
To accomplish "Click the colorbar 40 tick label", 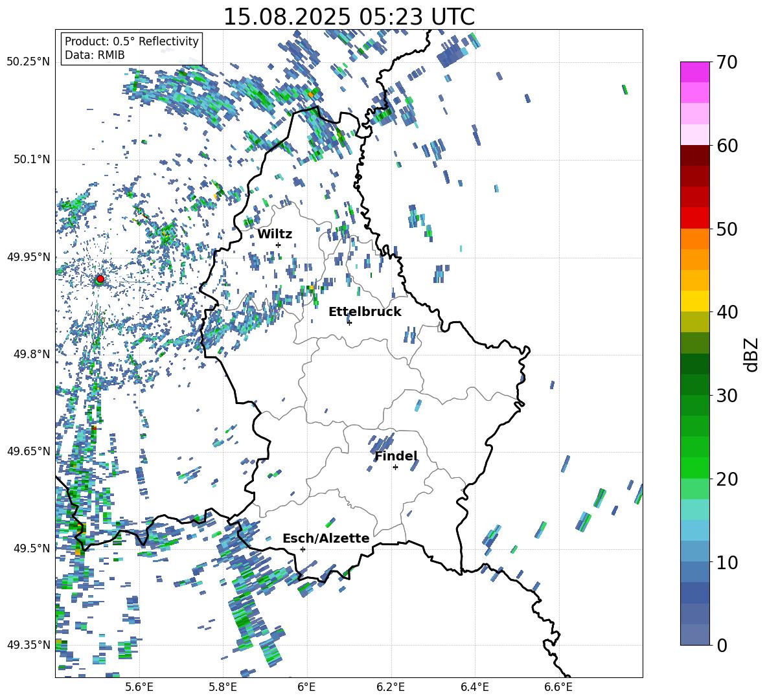I will click(727, 312).
